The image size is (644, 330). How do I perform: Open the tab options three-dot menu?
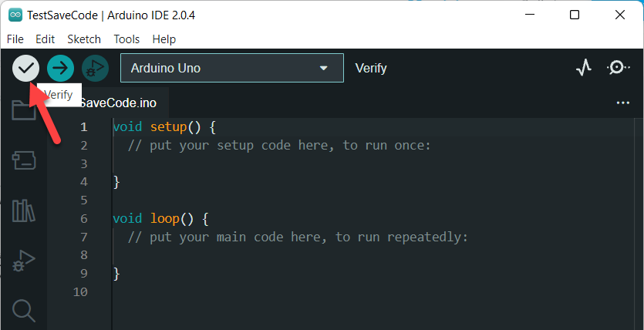click(622, 103)
